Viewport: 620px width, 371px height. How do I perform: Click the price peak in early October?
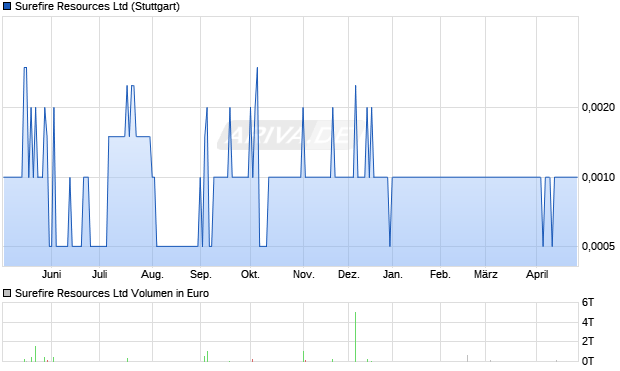(257, 68)
